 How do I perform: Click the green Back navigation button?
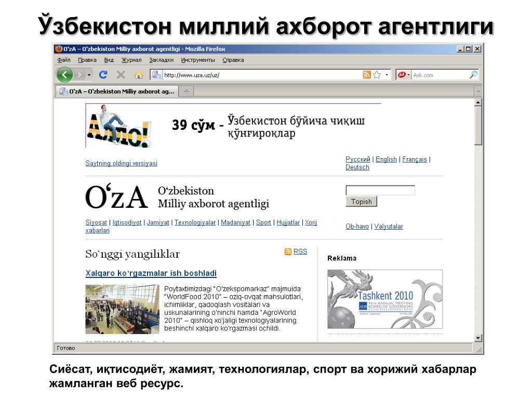pos(64,75)
